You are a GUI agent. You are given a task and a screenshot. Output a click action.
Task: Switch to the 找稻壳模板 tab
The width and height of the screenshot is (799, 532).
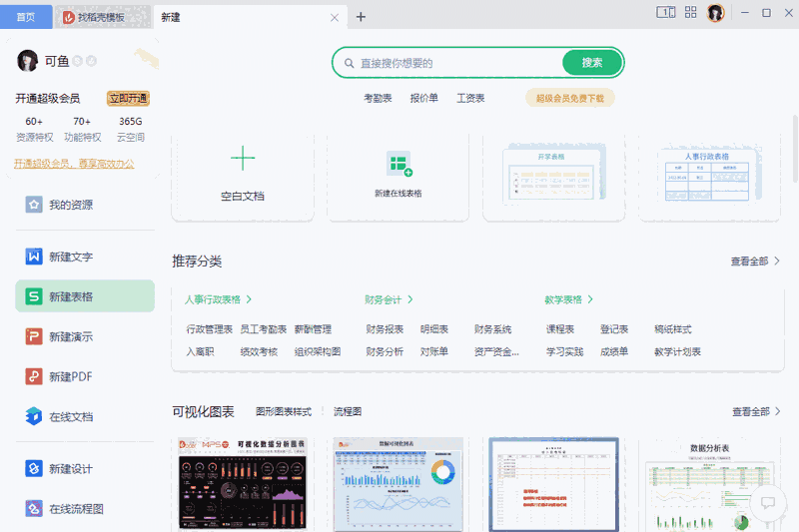103,17
